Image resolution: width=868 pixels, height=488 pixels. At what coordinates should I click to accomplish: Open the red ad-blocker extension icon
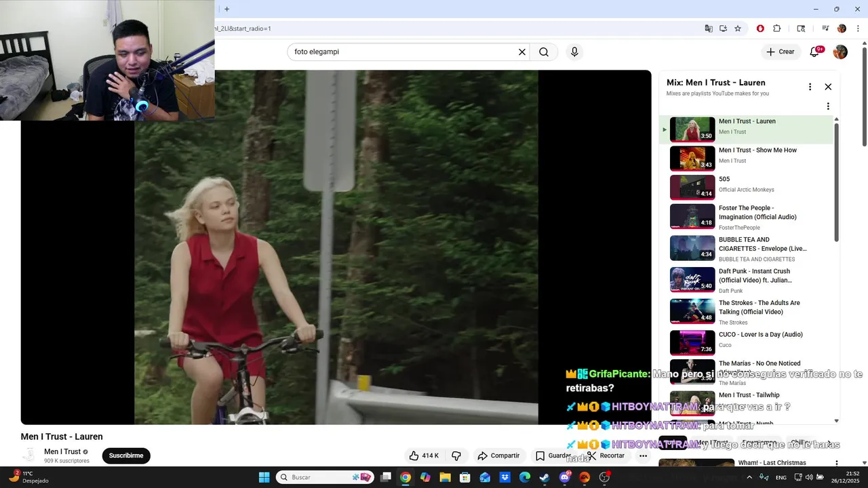(760, 28)
